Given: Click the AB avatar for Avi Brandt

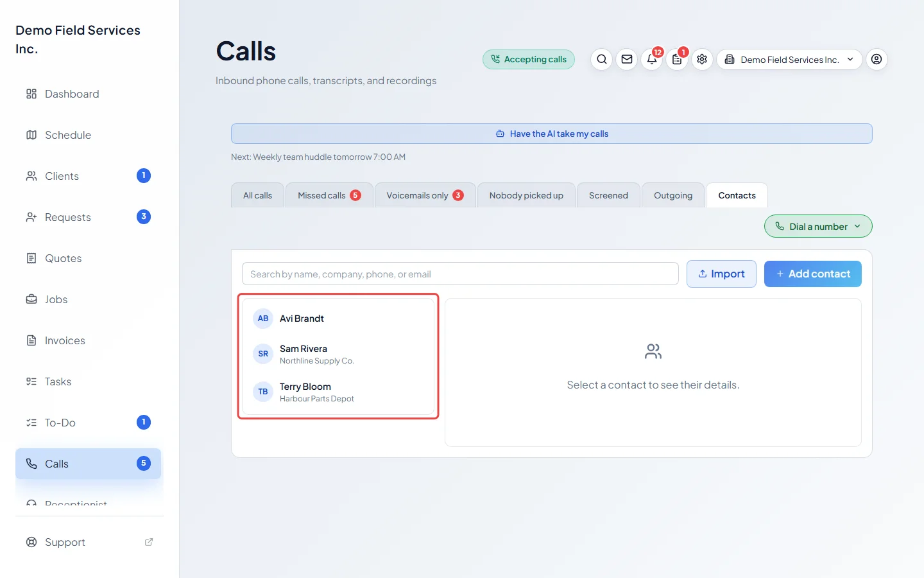Looking at the screenshot, I should [x=263, y=319].
